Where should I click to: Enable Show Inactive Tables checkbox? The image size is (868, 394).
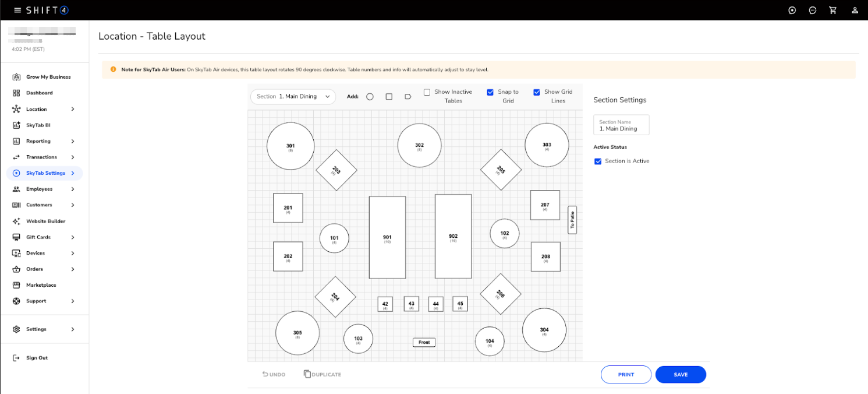(x=427, y=92)
